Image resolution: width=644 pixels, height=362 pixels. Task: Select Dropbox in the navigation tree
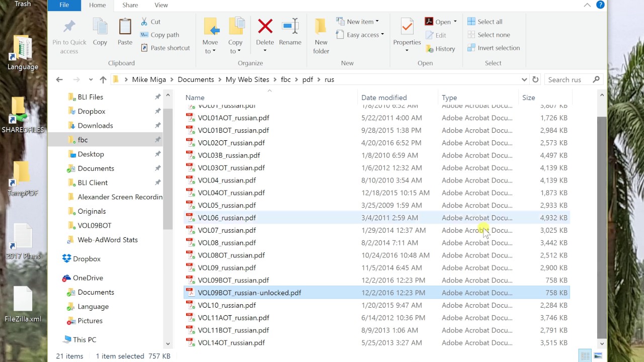(87, 258)
